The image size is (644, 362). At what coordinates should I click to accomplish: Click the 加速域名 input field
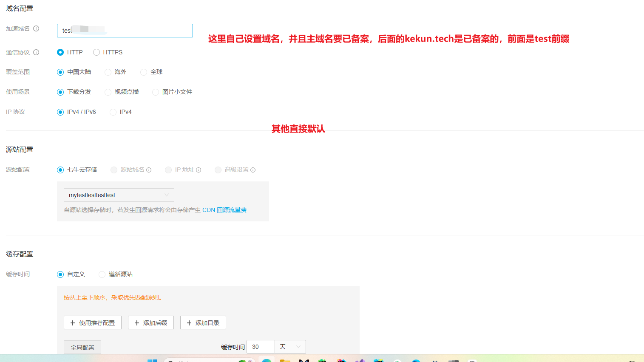pyautogui.click(x=125, y=31)
